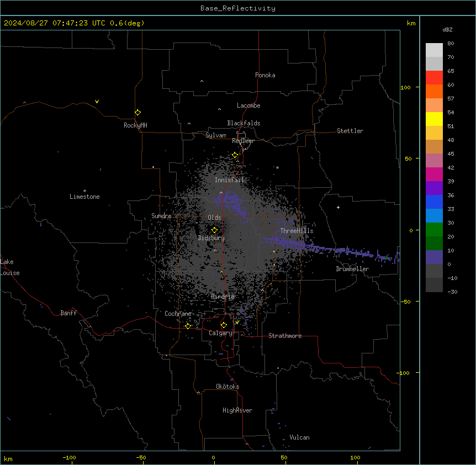Click the Banff label
Image resolution: width=476 pixels, height=465 pixels.
click(68, 313)
